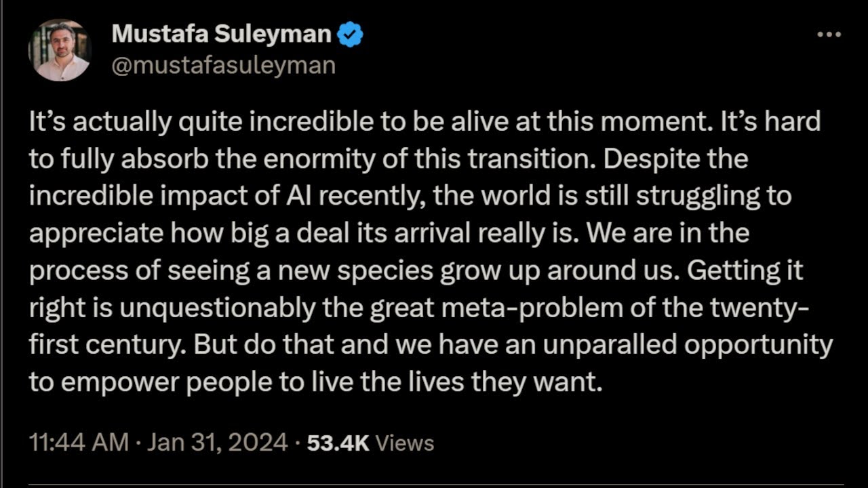Click the 11:44 AM timestamp

coord(79,443)
